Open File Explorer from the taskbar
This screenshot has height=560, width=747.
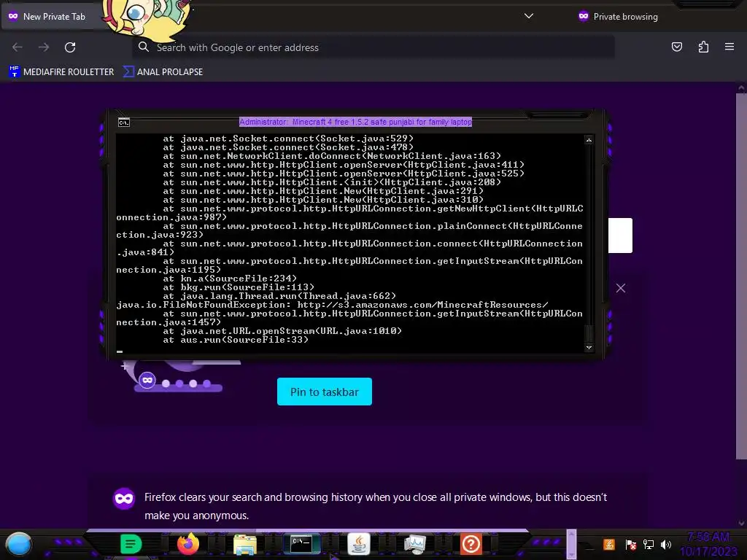[245, 544]
